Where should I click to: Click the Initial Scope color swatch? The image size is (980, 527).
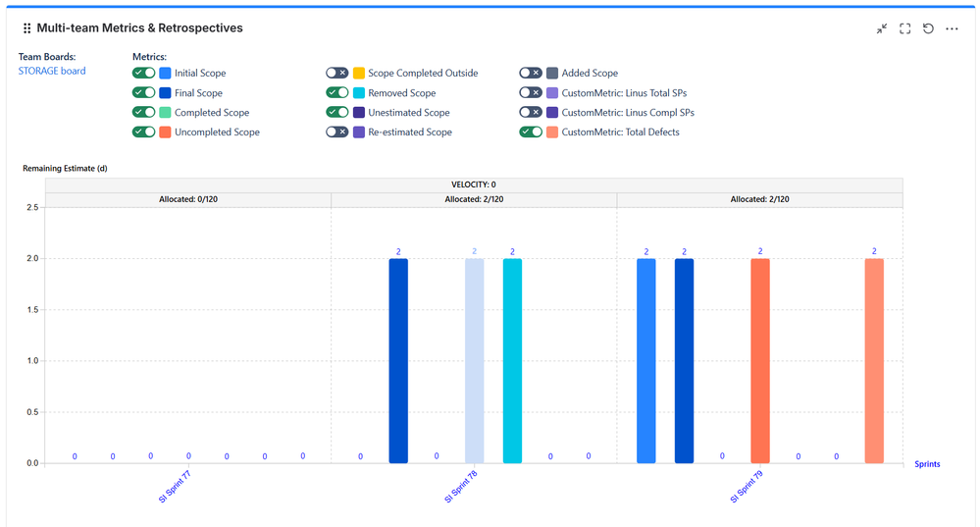pos(165,74)
